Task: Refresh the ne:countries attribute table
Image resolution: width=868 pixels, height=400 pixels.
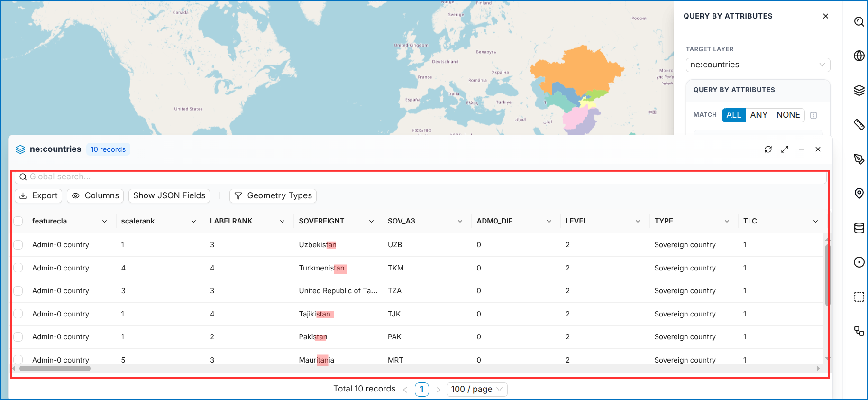Action: (768, 149)
